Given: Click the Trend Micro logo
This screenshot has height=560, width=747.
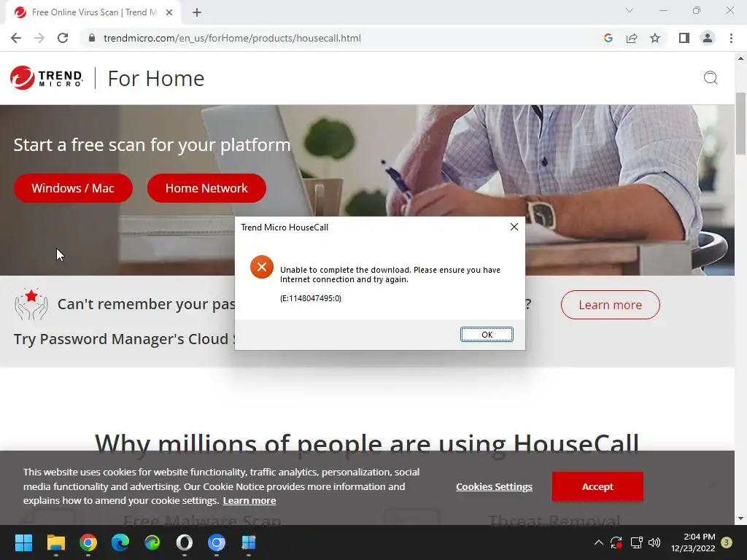Looking at the screenshot, I should click(46, 77).
